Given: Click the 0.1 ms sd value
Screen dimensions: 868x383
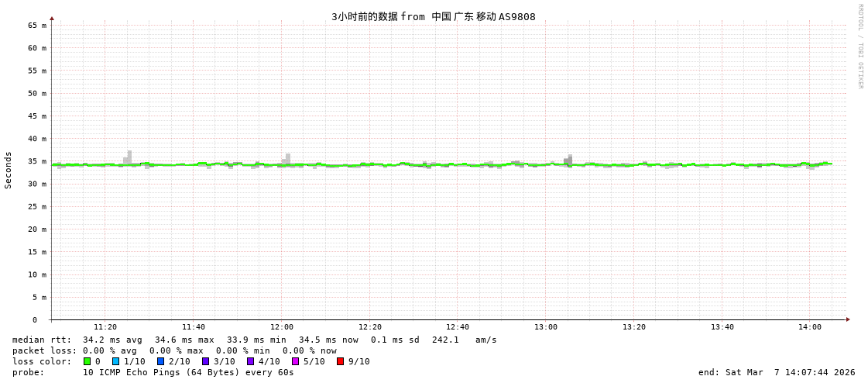Looking at the screenshot, I should (x=396, y=340).
